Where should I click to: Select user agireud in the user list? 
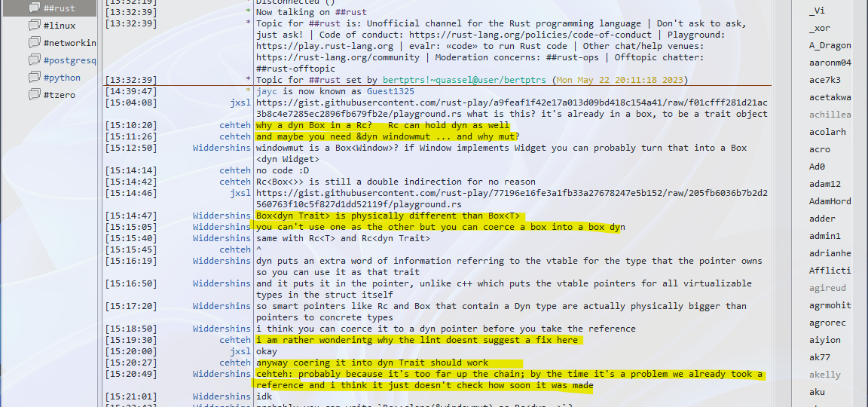pyautogui.click(x=827, y=288)
